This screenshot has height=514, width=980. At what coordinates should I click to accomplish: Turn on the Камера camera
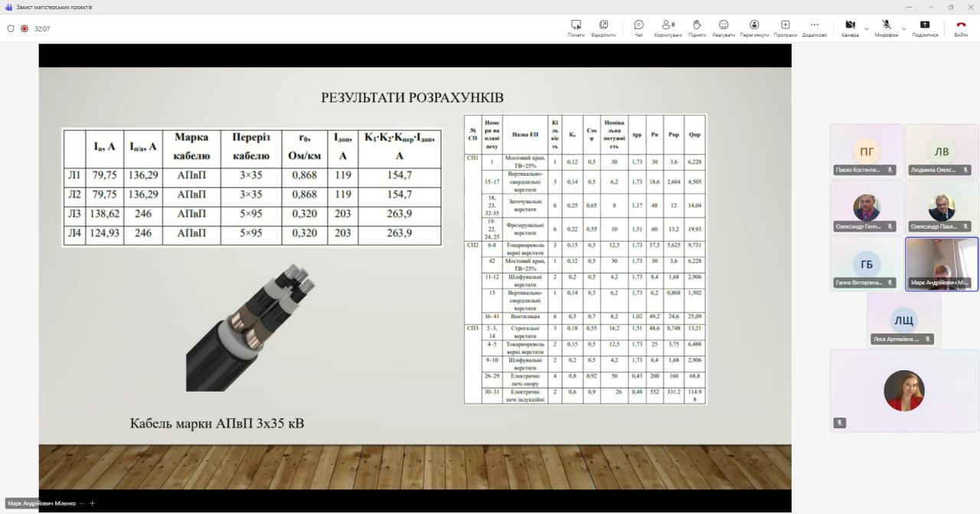click(850, 28)
